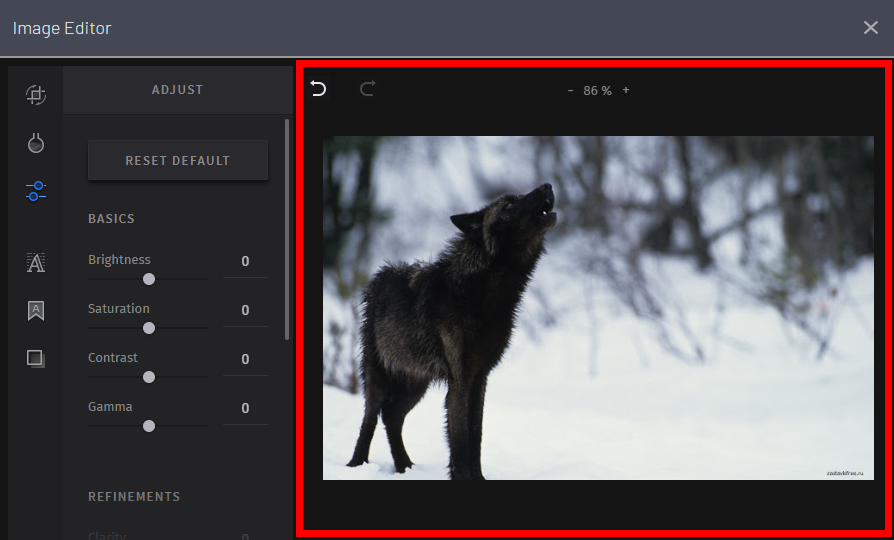Undo the last edit
This screenshot has height=540, width=894.
(x=319, y=89)
